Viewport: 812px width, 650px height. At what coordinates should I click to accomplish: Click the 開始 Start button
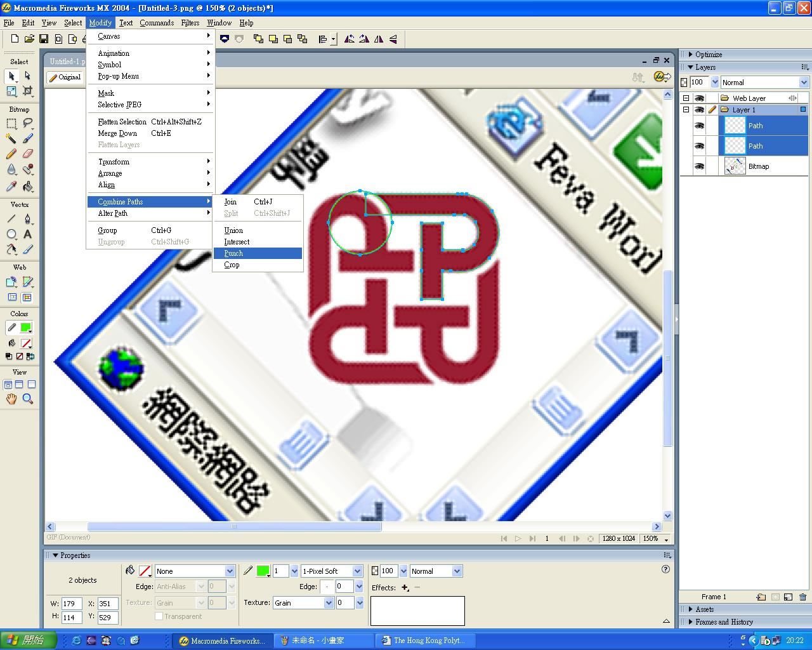click(x=29, y=640)
